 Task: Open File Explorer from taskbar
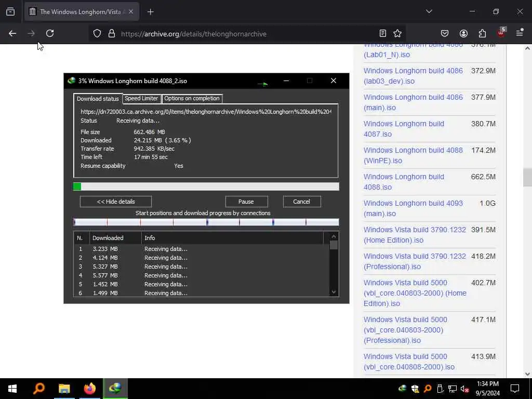tap(64, 389)
